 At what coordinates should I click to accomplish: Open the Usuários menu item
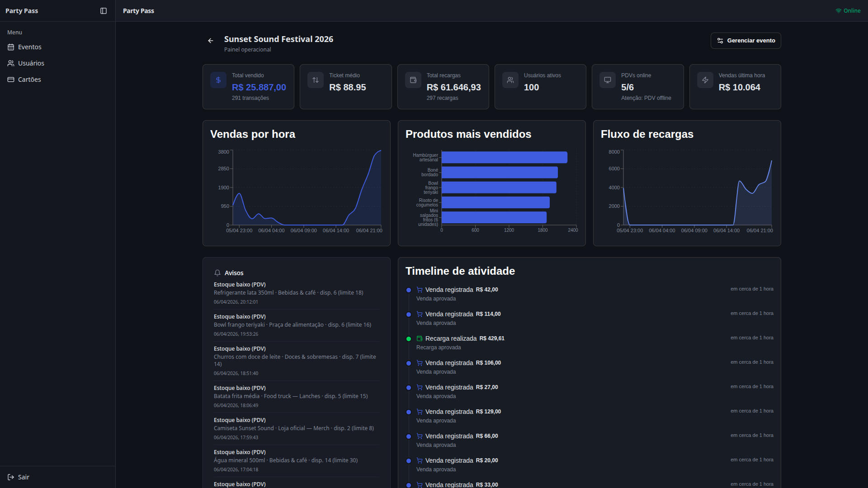[x=31, y=63]
